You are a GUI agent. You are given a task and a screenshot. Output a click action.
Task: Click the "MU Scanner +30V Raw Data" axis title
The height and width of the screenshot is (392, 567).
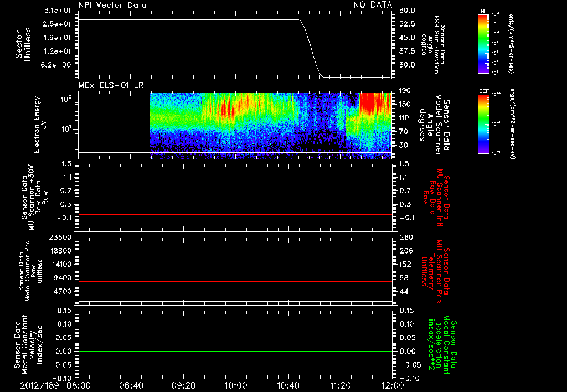click(34, 198)
